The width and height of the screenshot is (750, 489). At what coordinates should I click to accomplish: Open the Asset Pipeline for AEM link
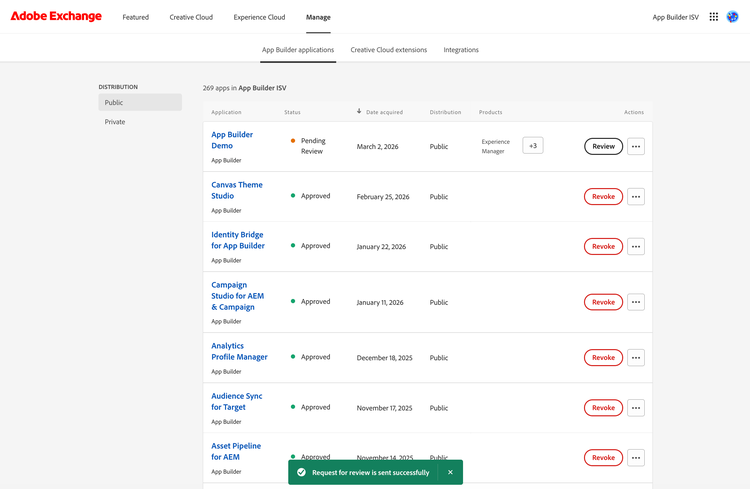coord(236,451)
